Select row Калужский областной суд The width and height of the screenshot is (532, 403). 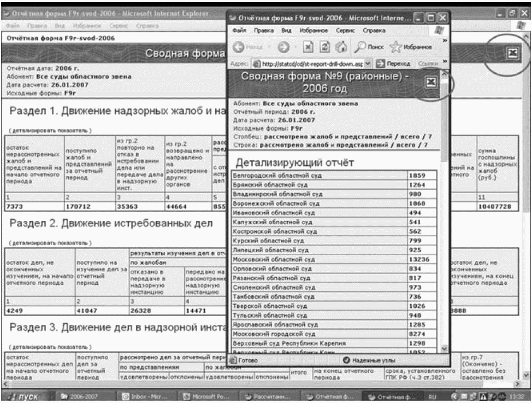pos(334,222)
